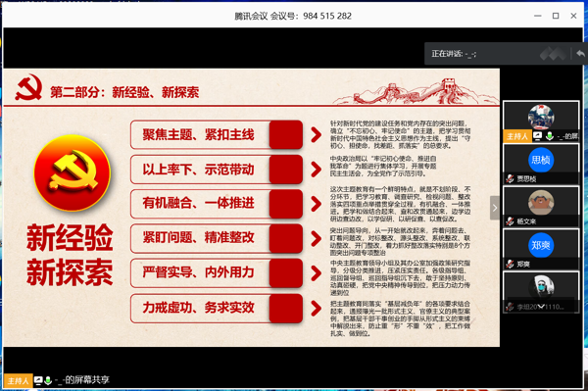Click the red arrow after "力戒虚功、务求实效"
Viewport: 588px width, 391px height.
[x=317, y=308]
